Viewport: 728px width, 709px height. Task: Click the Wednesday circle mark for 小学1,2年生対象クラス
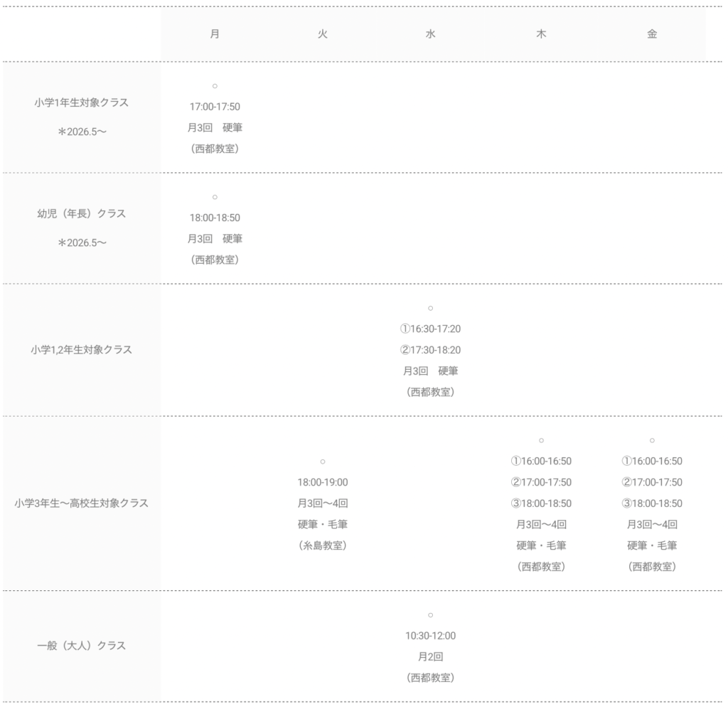(x=430, y=308)
